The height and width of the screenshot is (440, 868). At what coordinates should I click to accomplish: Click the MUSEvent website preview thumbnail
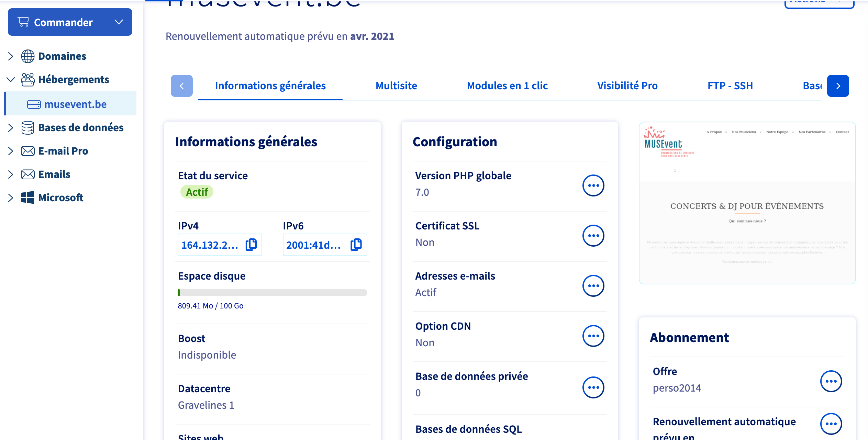tap(747, 203)
